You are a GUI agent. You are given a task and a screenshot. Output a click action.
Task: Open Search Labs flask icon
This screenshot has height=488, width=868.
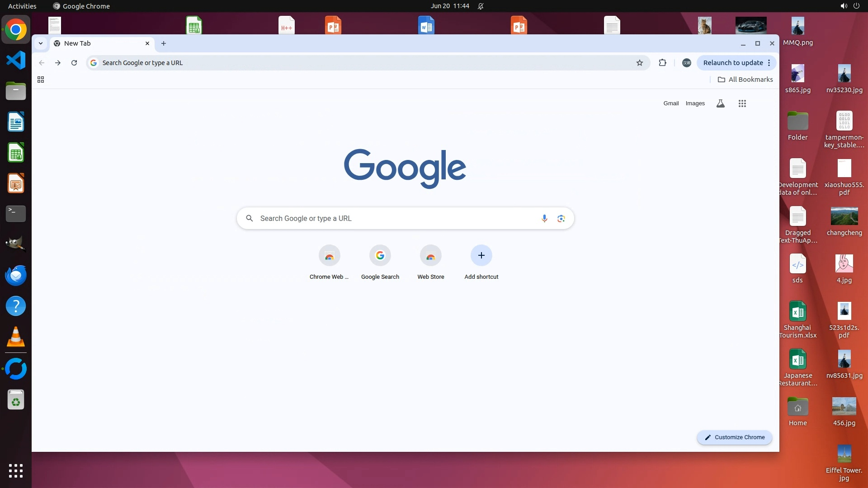point(721,103)
